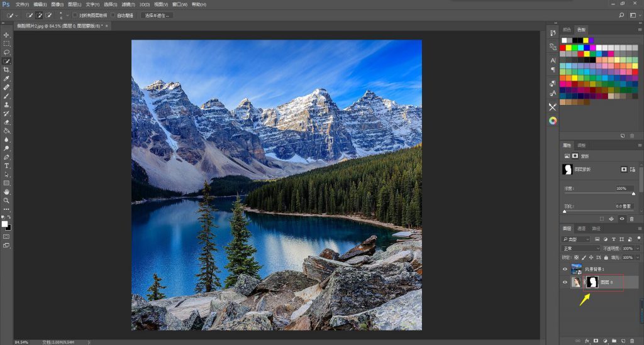
Task: Select the Move tool
Action: [x=6, y=35]
